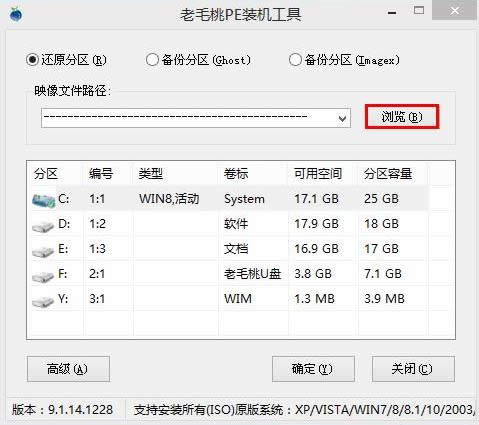
Task: Click the 浏览(B) browse button
Action: pos(402,117)
